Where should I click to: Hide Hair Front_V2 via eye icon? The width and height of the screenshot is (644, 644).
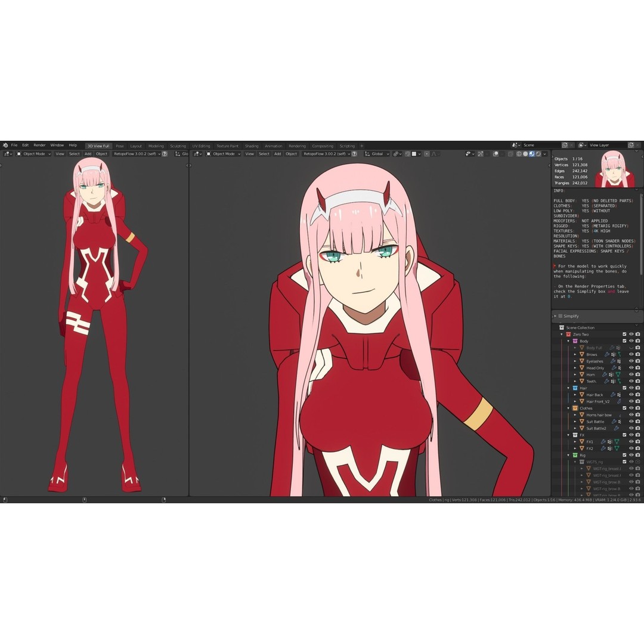(631, 401)
